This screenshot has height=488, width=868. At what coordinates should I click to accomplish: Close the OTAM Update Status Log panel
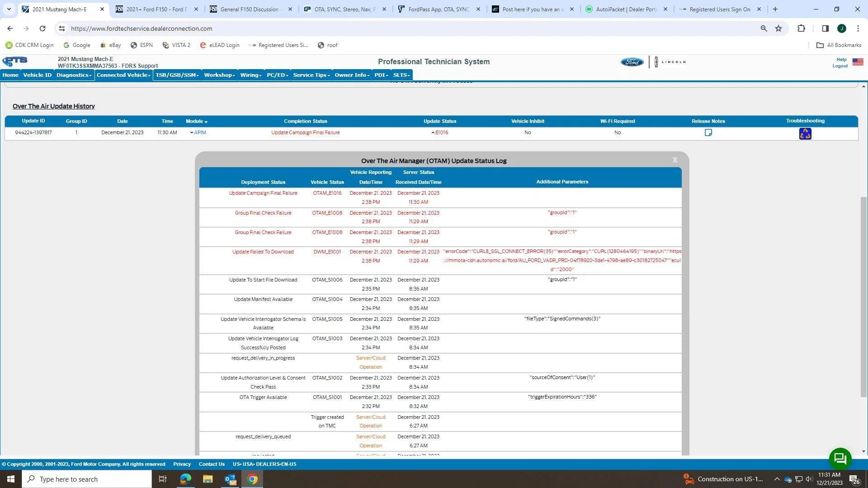tap(675, 160)
